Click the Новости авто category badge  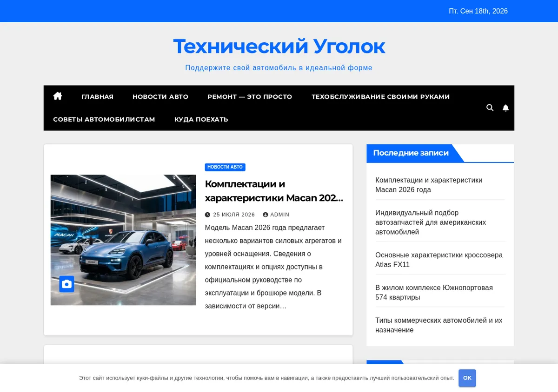coord(225,167)
